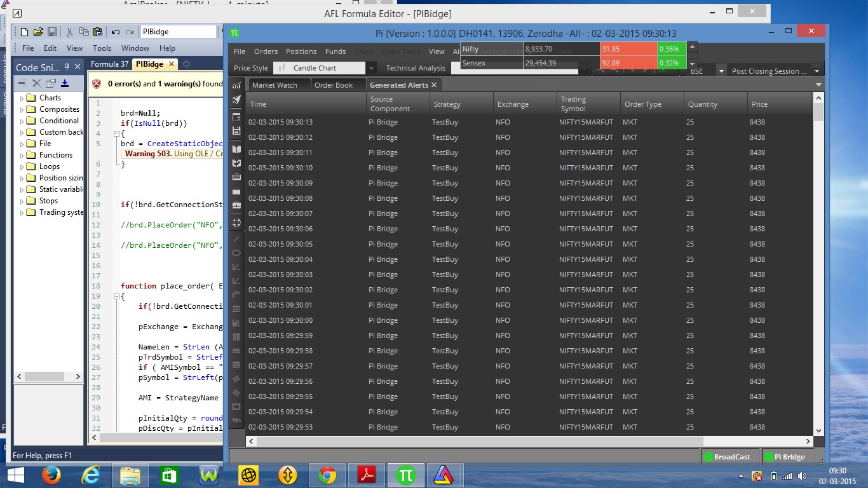Open file with the folder icon in AFL Editor
The image size is (868, 488).
(x=38, y=32)
